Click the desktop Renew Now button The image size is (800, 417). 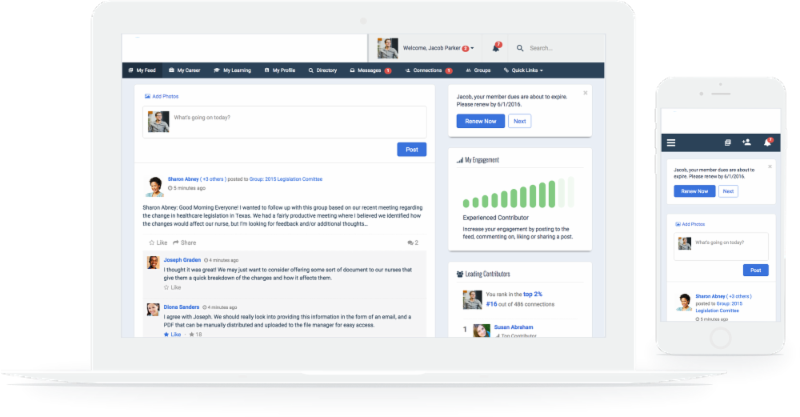coord(480,121)
